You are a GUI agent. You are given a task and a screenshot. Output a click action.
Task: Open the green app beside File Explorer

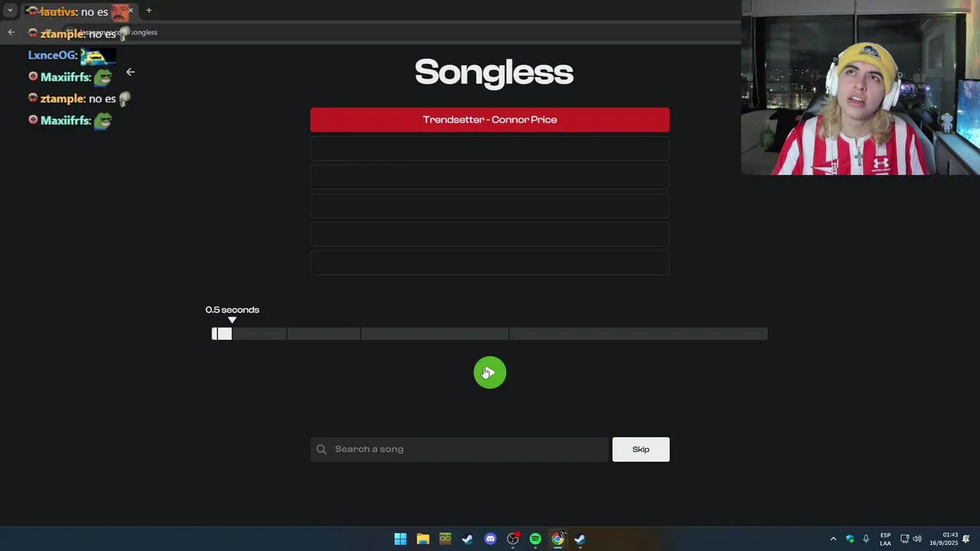pos(445,539)
